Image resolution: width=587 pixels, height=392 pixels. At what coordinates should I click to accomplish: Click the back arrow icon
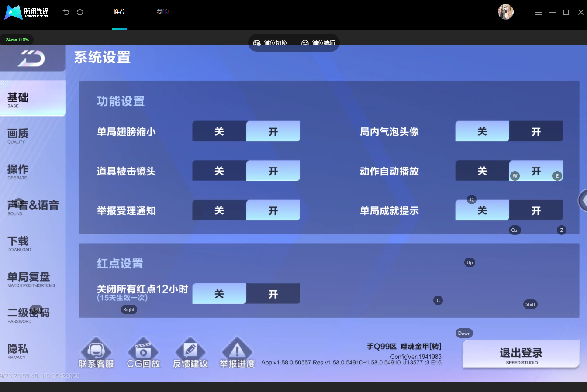click(66, 12)
